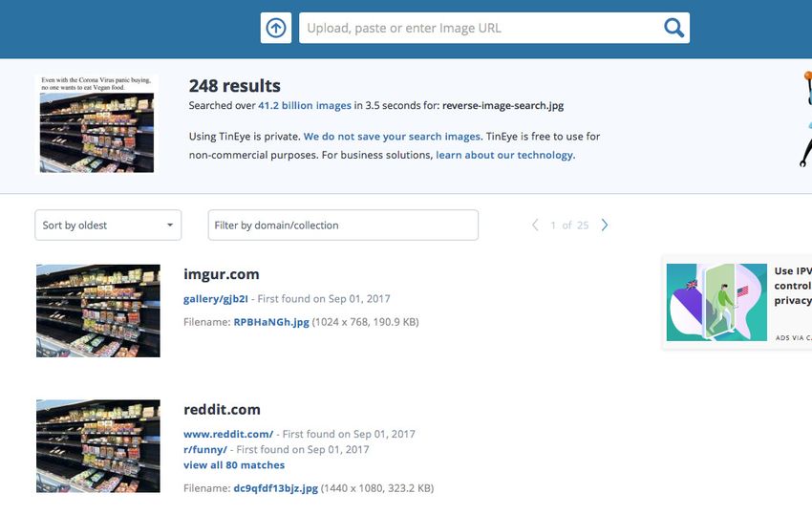Click the page indicator 1 of 25

click(x=569, y=225)
